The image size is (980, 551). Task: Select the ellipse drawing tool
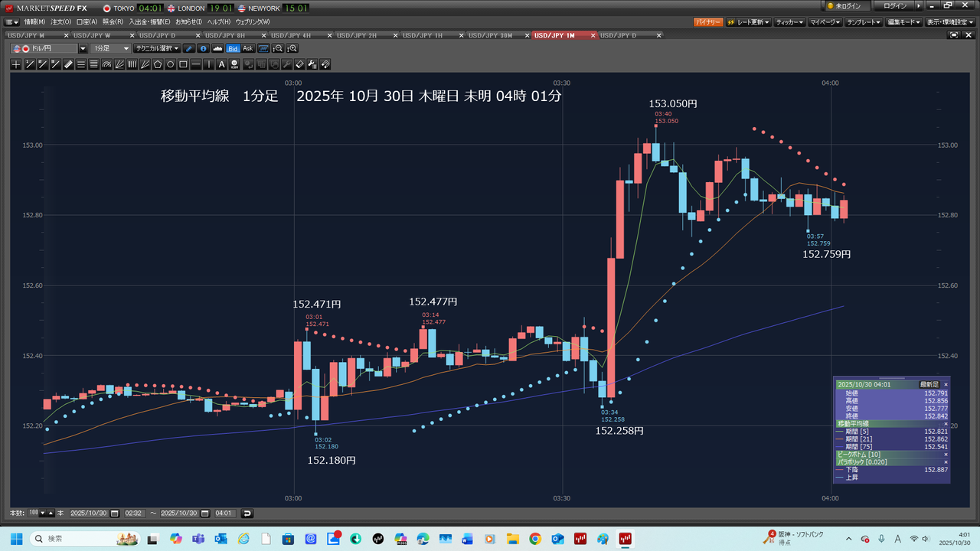[171, 64]
